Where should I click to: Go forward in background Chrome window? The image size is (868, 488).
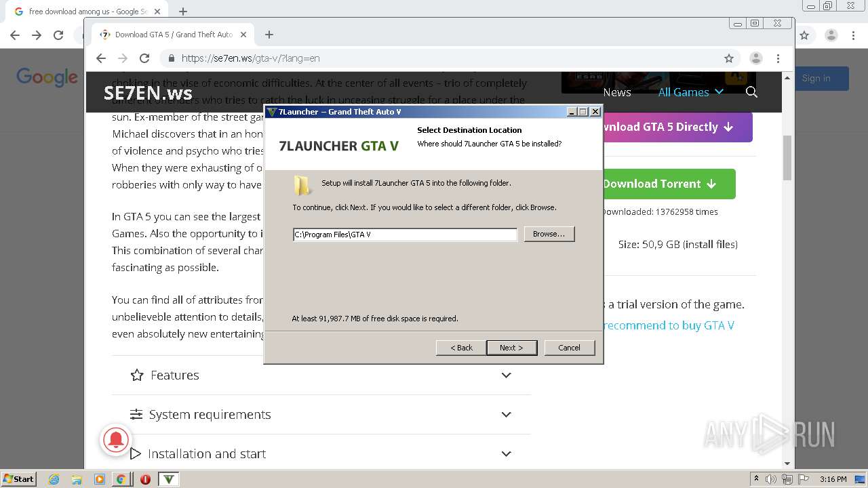37,35
